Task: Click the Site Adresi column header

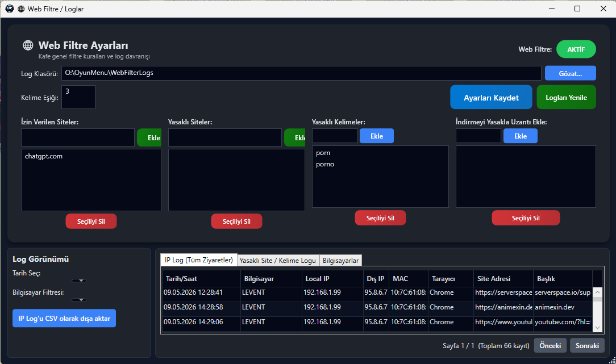Action: [503, 279]
